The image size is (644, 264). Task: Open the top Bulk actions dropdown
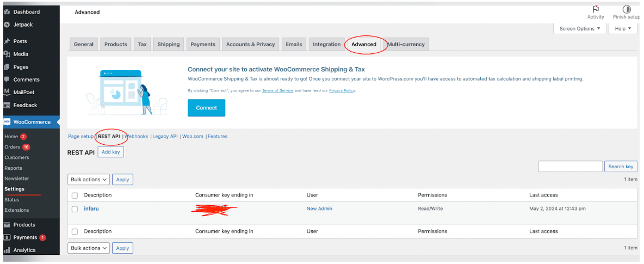(x=88, y=180)
